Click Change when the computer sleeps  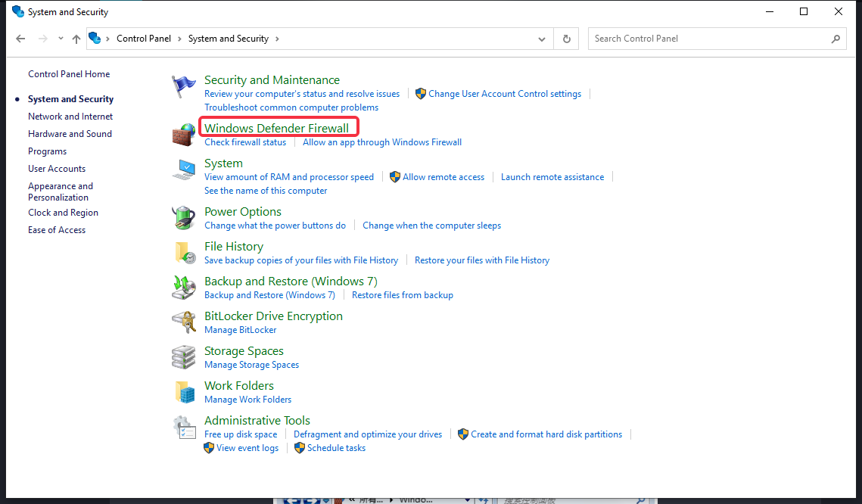pos(431,226)
